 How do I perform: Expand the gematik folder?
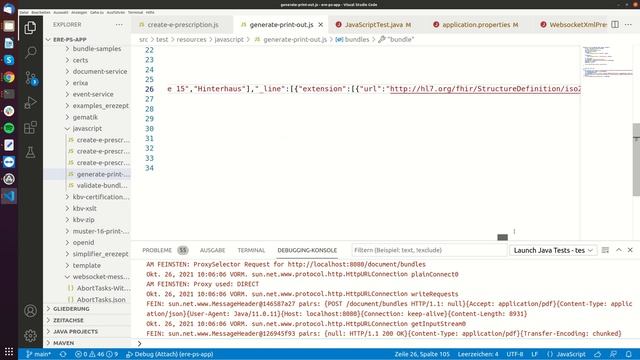(x=85, y=117)
